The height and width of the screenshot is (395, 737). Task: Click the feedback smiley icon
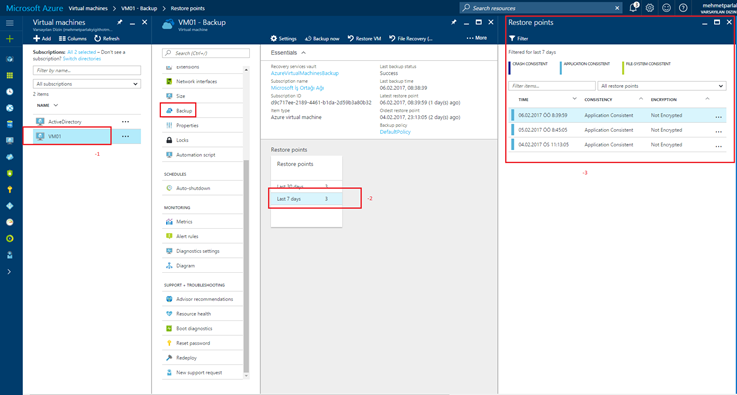click(666, 8)
